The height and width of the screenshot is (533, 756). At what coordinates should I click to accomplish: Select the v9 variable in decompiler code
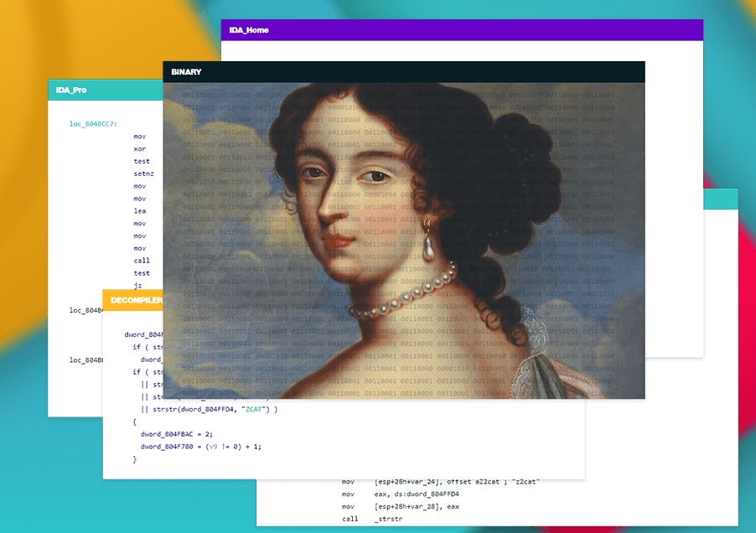[213, 447]
